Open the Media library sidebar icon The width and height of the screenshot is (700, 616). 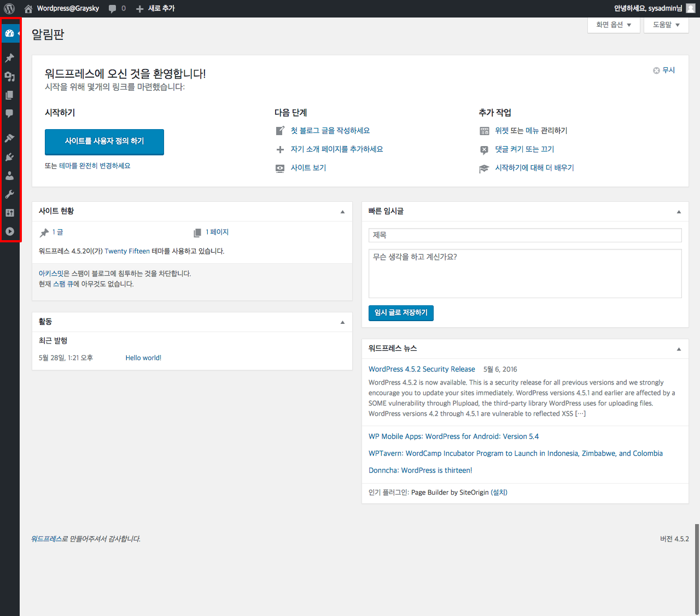9,77
